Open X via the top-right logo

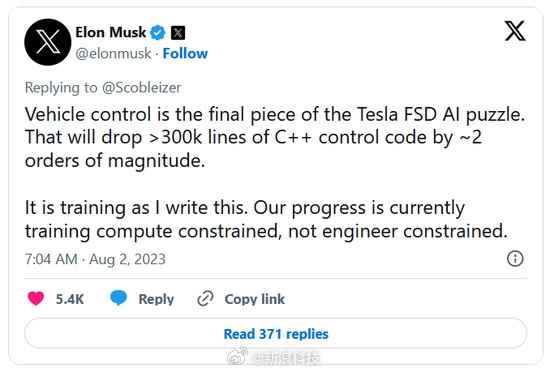pyautogui.click(x=515, y=31)
